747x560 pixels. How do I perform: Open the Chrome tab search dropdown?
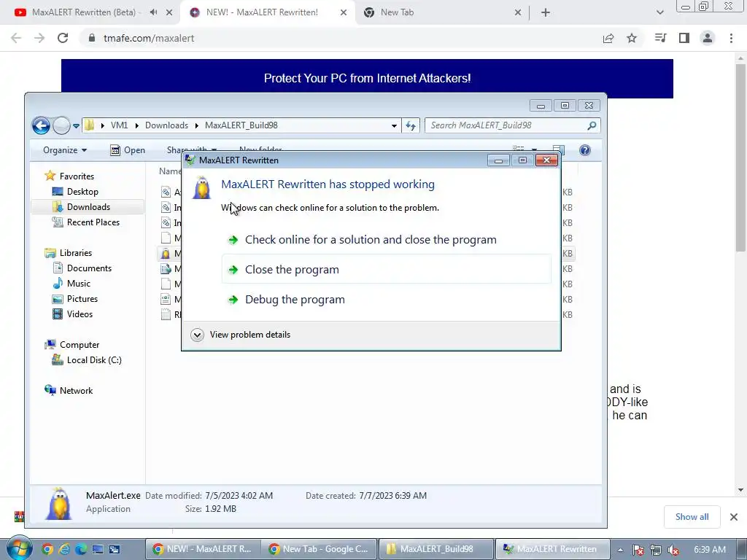point(659,13)
